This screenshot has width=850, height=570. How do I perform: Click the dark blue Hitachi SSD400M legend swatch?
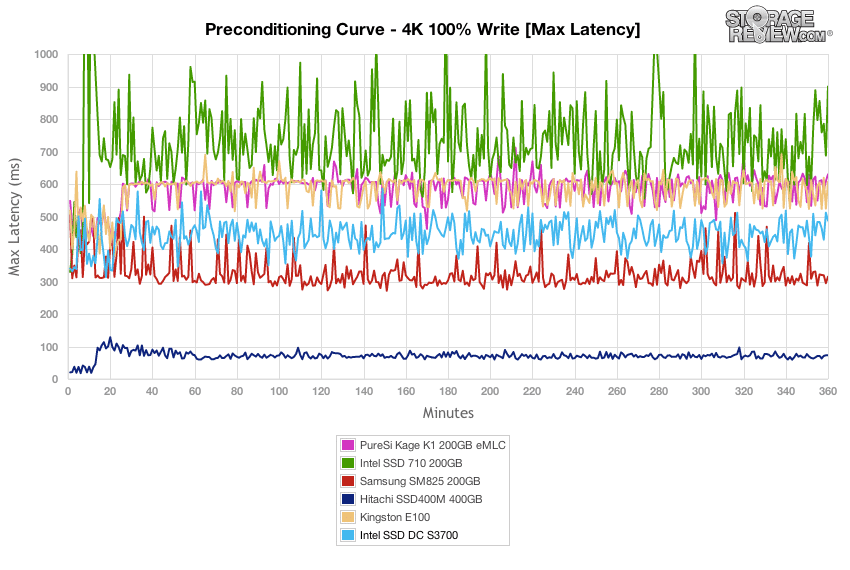347,499
